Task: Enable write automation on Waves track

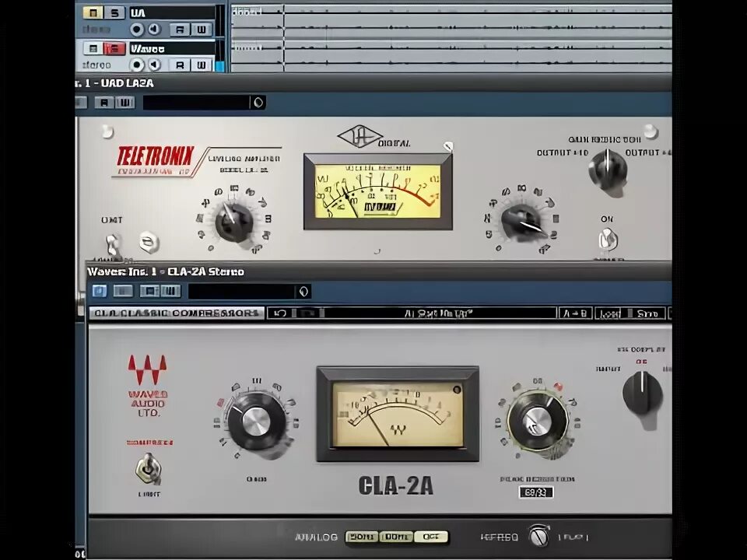Action: click(202, 65)
